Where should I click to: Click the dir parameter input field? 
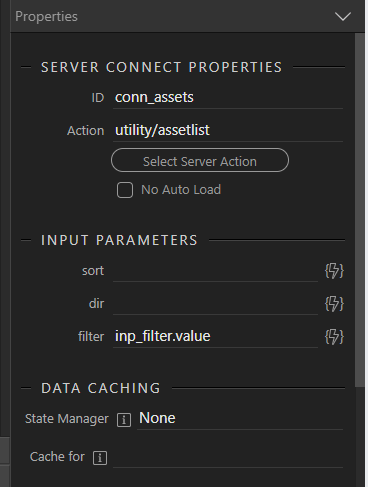(x=215, y=304)
